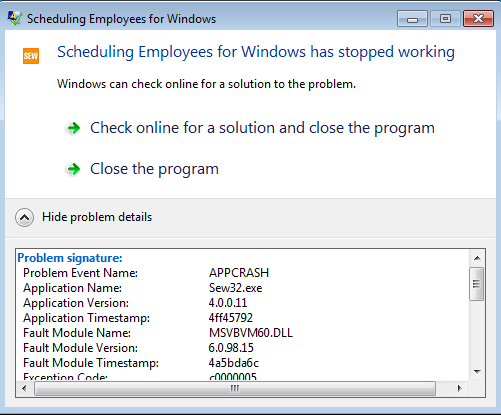Click the Sew32.exe application name value

(x=235, y=288)
